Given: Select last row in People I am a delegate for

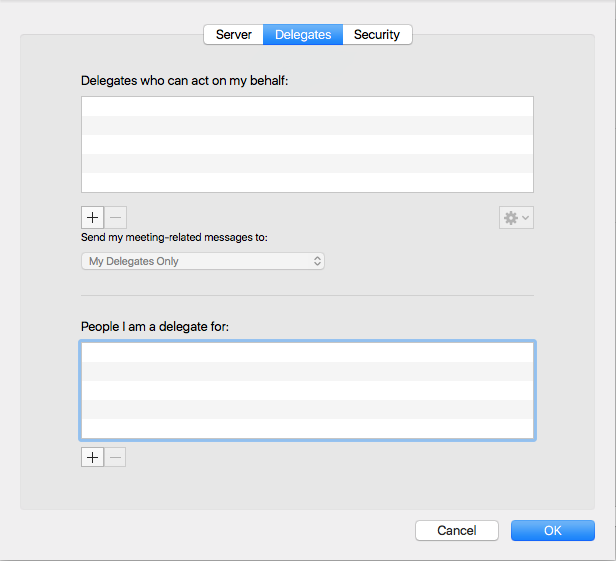Looking at the screenshot, I should coord(307,428).
